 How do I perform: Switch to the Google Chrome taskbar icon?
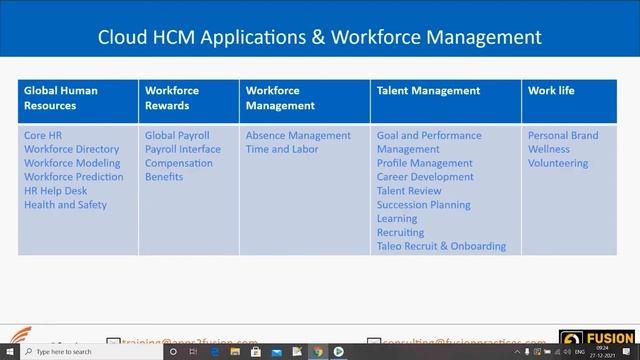click(318, 351)
